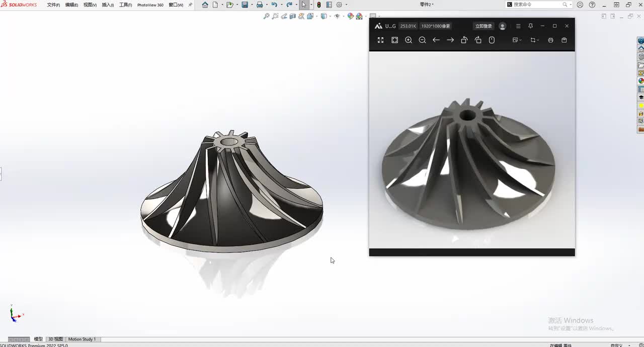Click Zoom to Area in the view toolbar
The image size is (644, 347).
pos(275,16)
